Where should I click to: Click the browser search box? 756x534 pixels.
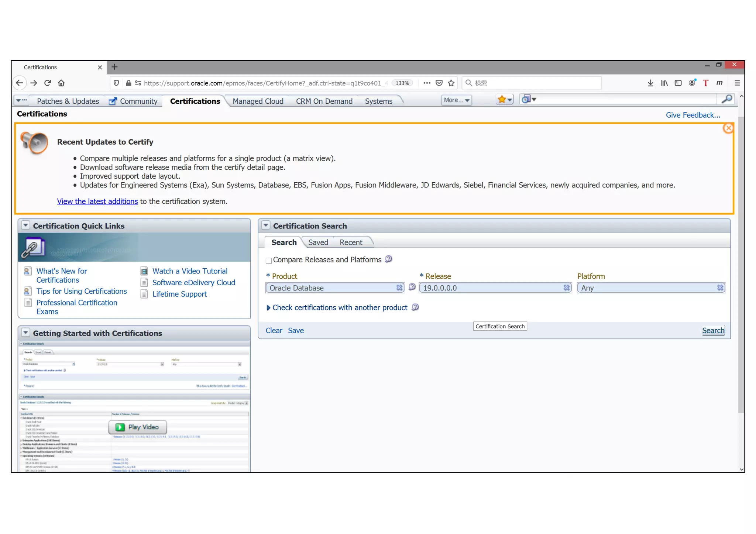point(532,83)
